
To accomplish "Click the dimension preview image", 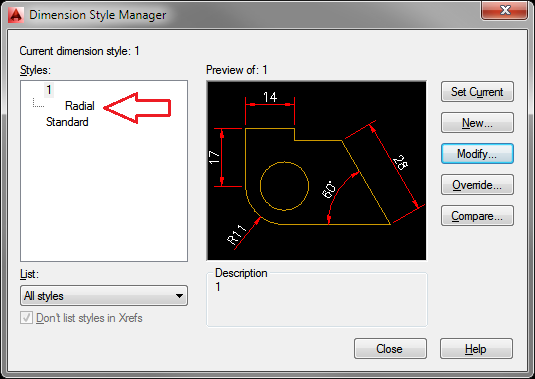I will [316, 171].
